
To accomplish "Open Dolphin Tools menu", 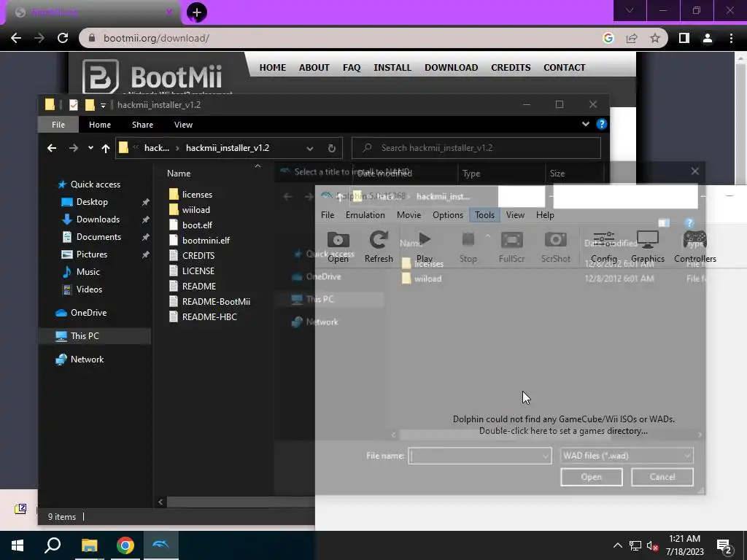I will (x=484, y=215).
